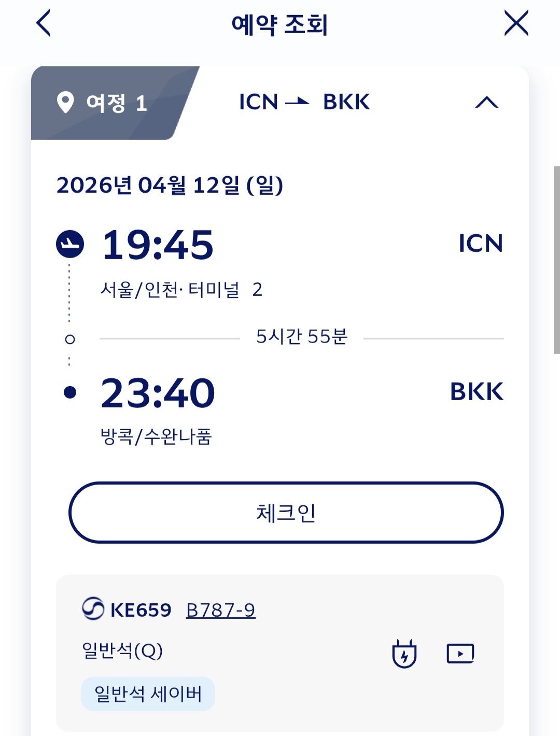Viewport: 560px width, 736px height.
Task: Tap the 23:40 arrival time
Action: [x=158, y=393]
